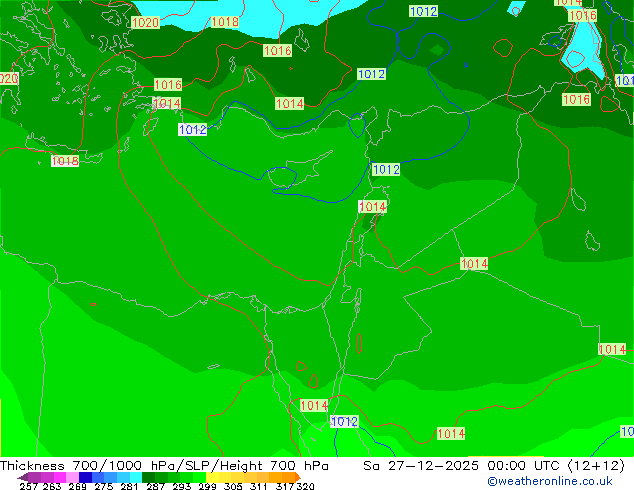Click the chart title 'Thickness 700/1000 hPa/SLP/Height 700 hPa'

[164, 466]
